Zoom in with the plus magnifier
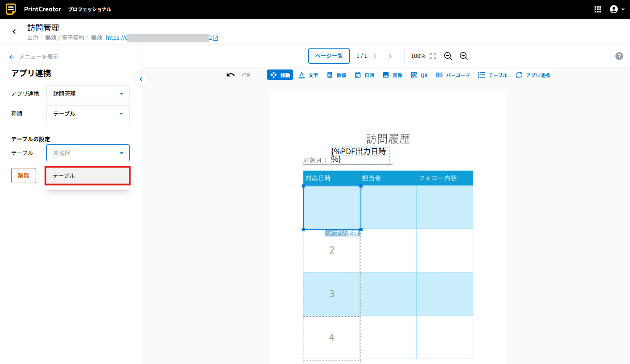630x364 pixels. (x=463, y=56)
